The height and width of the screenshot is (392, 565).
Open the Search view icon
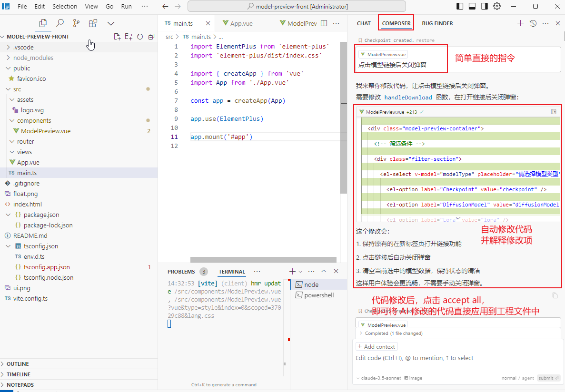click(60, 23)
